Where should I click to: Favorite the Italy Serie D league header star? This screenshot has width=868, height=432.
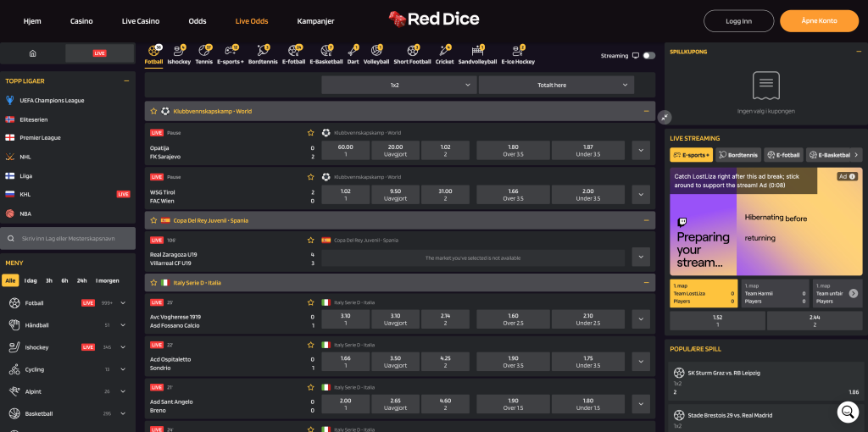pyautogui.click(x=154, y=282)
